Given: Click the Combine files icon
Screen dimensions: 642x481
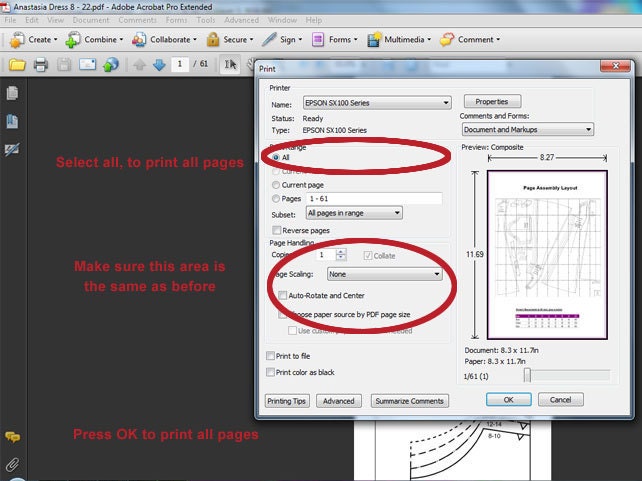Looking at the screenshot, I should click(x=73, y=40).
